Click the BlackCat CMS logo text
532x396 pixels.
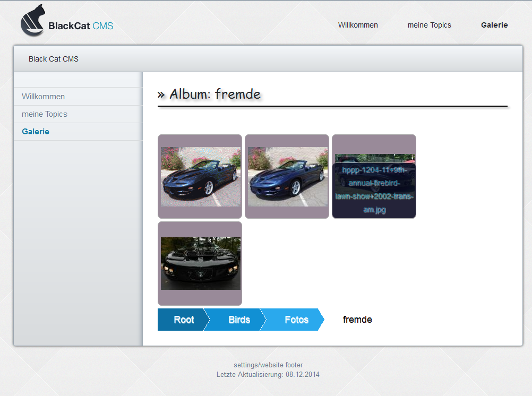pyautogui.click(x=80, y=26)
